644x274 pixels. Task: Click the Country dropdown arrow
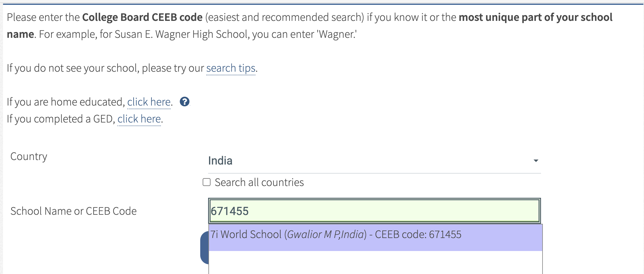[536, 161]
